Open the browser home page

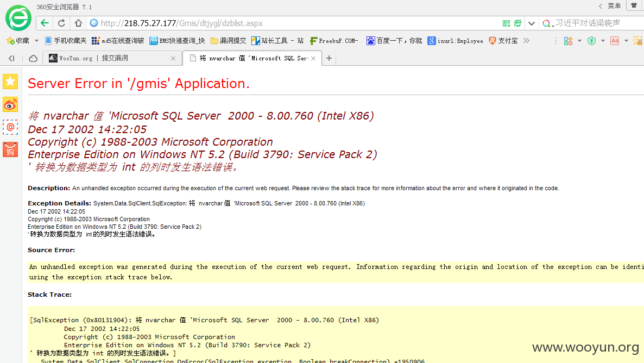pos(78,23)
